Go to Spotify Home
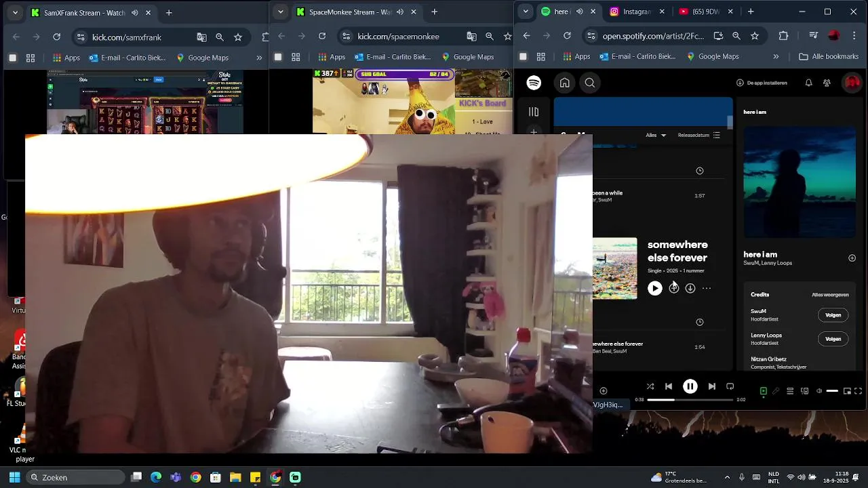Image resolution: width=868 pixels, height=488 pixels. [564, 83]
